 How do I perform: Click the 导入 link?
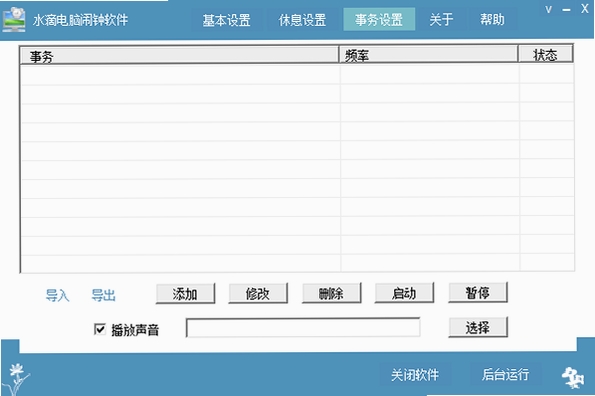[x=57, y=295]
